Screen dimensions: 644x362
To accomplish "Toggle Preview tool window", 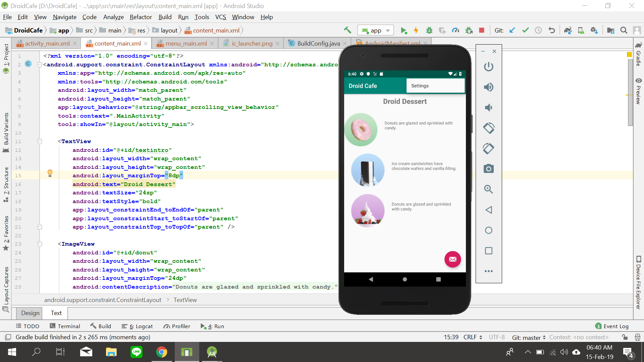I will coord(638,91).
